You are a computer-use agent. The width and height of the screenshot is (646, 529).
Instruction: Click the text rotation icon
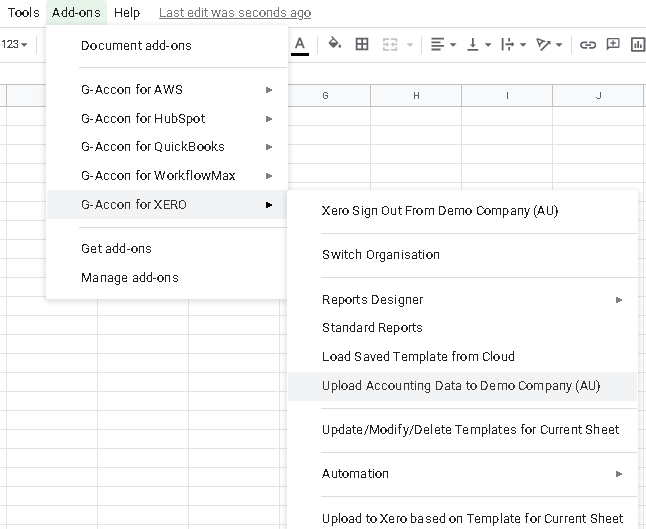(x=543, y=44)
